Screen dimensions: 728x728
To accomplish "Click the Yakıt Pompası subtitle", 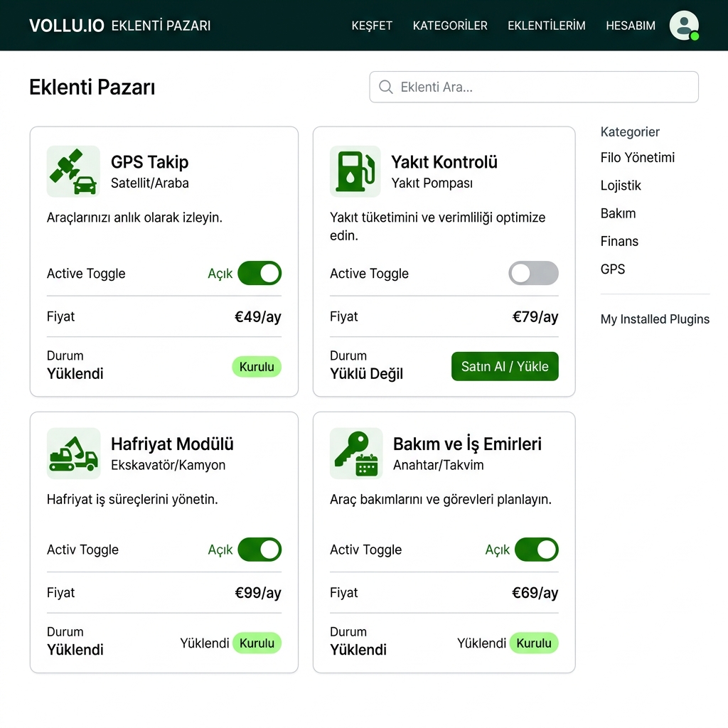I will pyautogui.click(x=432, y=183).
